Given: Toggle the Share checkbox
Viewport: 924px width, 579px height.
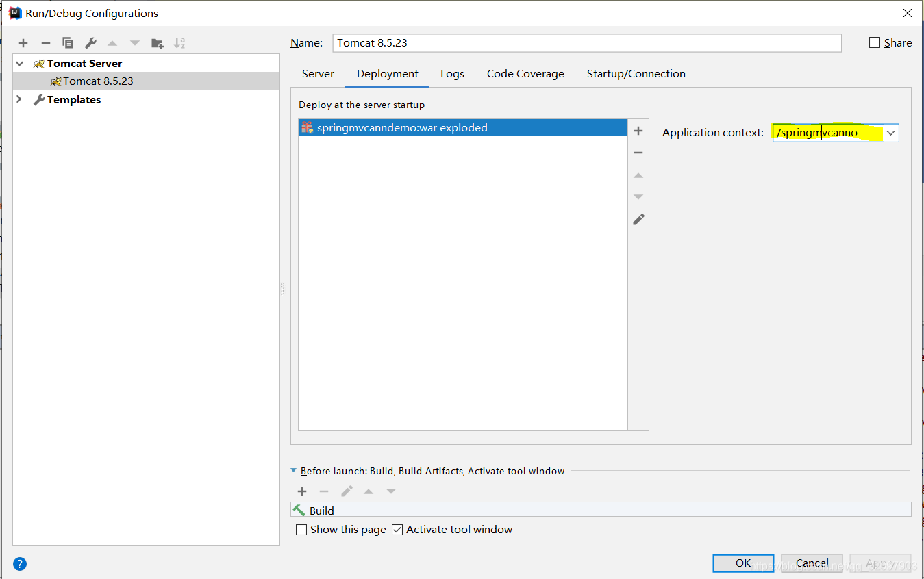Looking at the screenshot, I should [875, 42].
